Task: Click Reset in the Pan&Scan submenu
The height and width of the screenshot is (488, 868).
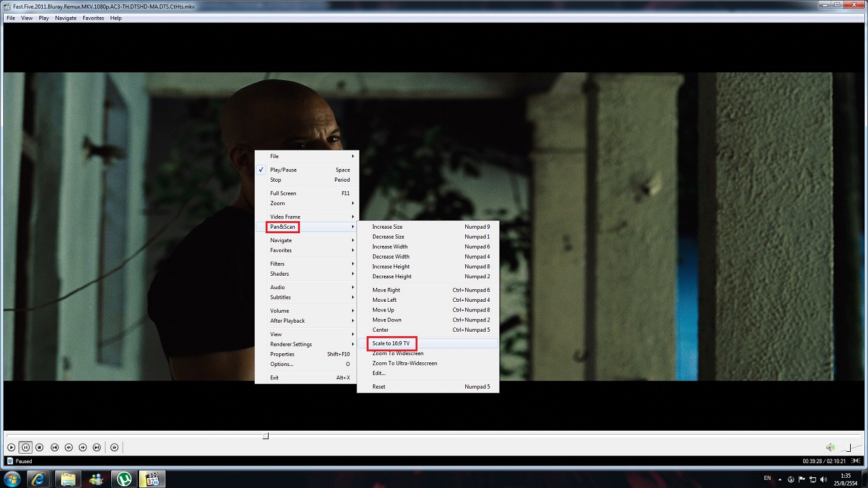Action: click(x=428, y=386)
